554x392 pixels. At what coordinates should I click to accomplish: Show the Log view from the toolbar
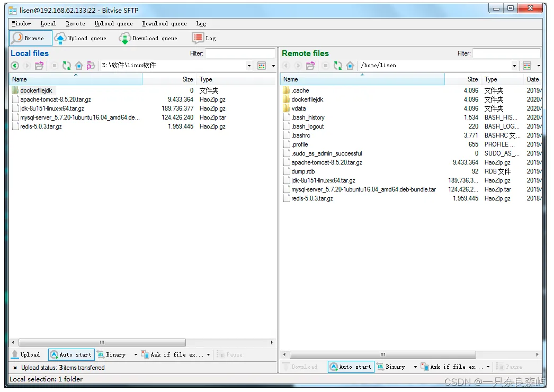pyautogui.click(x=204, y=38)
